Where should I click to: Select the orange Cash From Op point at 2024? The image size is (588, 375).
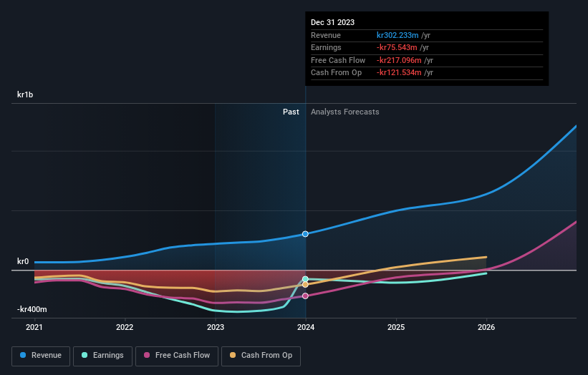pos(305,285)
